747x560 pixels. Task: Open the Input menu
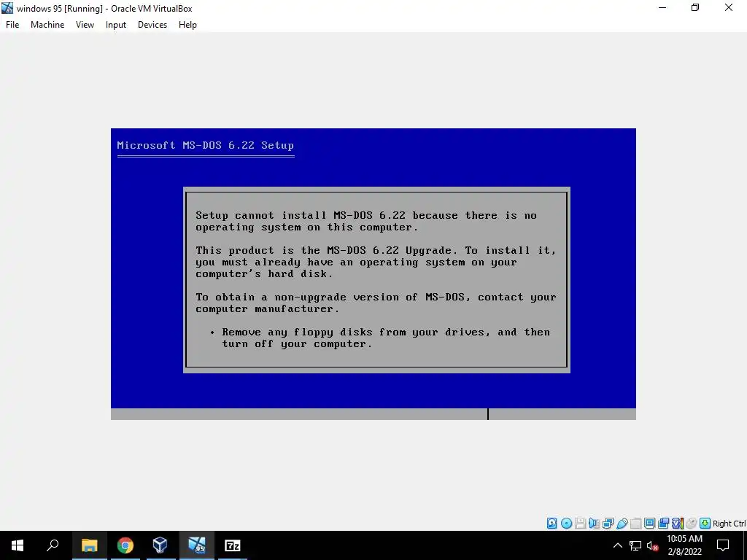click(x=116, y=25)
